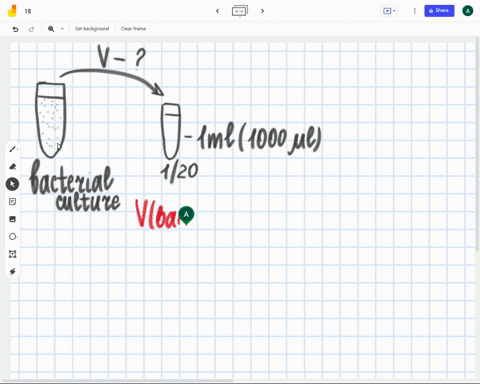
Task: Redo the last action
Action: 31,29
